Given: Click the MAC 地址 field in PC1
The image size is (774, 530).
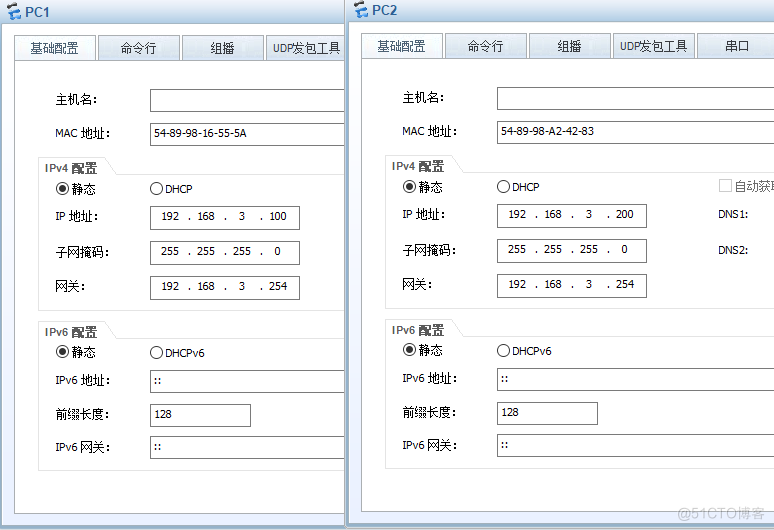Looking at the screenshot, I should tap(247, 134).
